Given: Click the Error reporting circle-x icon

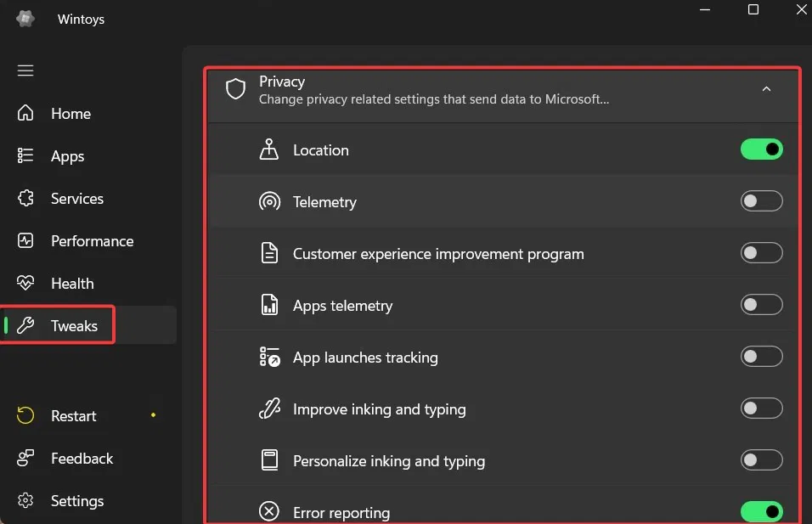Looking at the screenshot, I should coord(269,511).
